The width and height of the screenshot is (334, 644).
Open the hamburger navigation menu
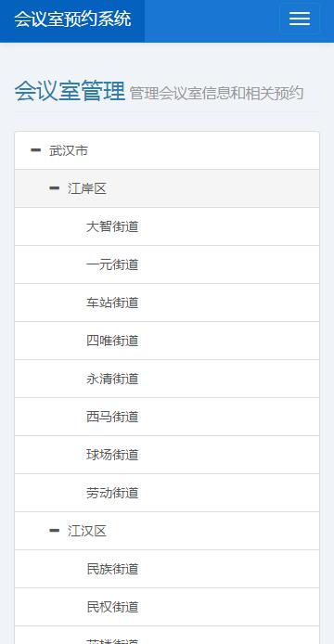tap(300, 19)
